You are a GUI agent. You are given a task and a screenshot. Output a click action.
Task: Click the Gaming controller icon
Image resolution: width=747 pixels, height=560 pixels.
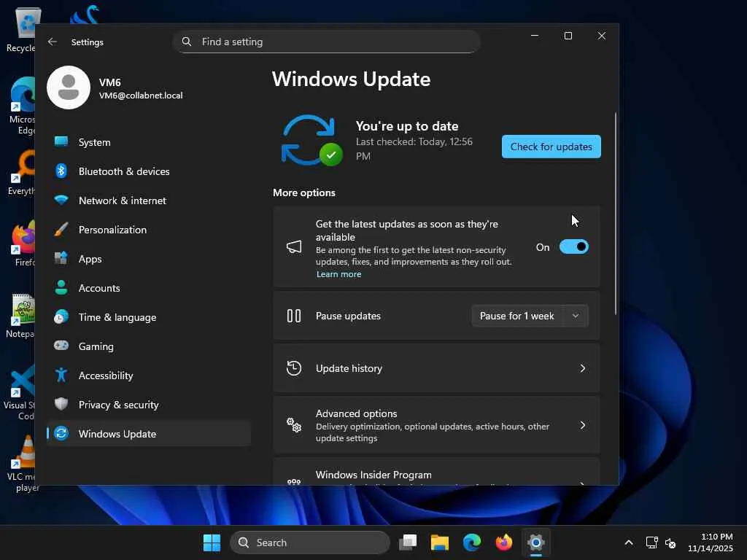61,346
